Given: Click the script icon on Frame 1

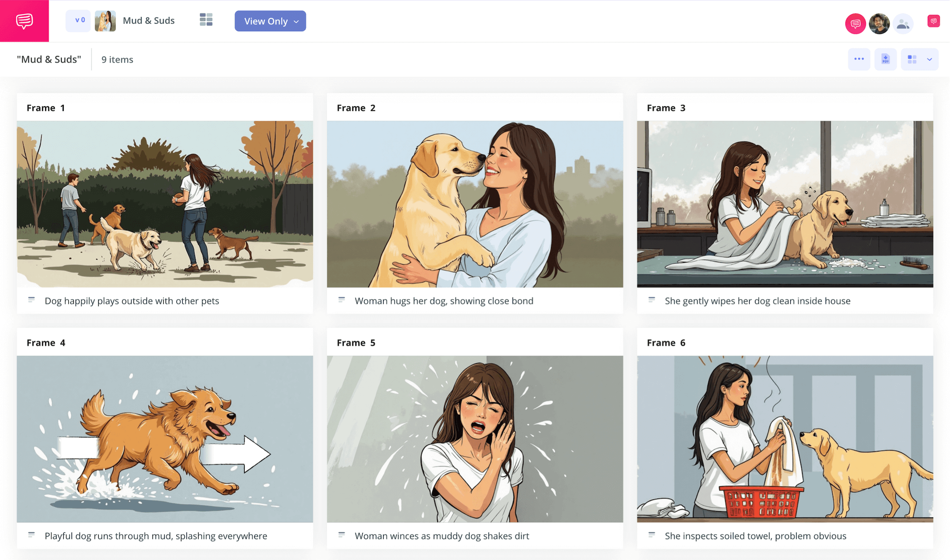Looking at the screenshot, I should [32, 299].
